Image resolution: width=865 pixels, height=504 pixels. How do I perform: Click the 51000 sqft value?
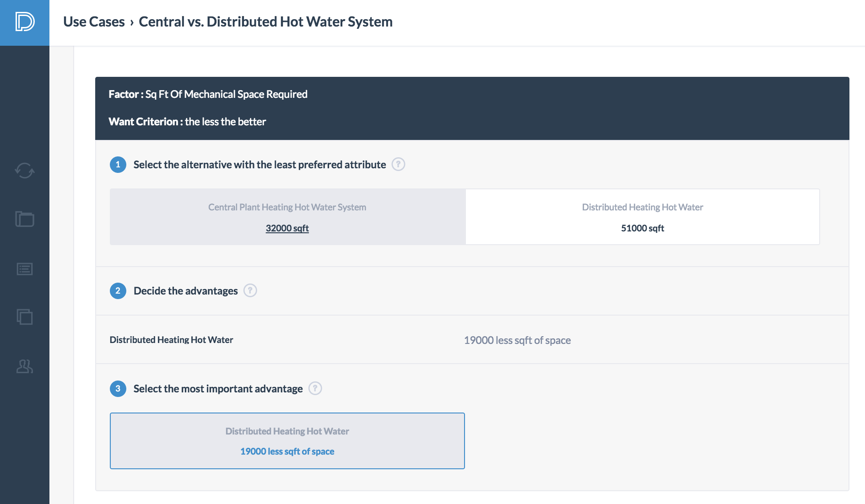click(x=643, y=228)
